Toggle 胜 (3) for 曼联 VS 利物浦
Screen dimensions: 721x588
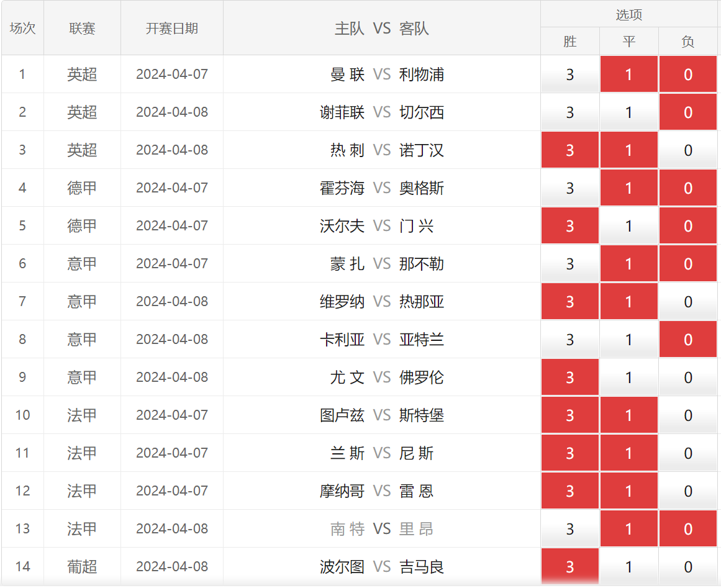click(569, 74)
